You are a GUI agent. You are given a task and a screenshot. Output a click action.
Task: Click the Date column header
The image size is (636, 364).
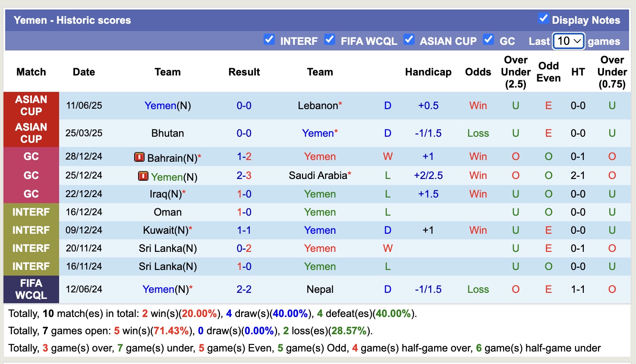84,72
